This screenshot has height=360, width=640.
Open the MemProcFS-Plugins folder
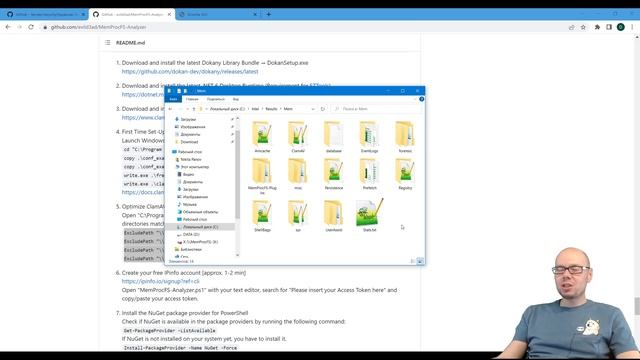(x=262, y=176)
